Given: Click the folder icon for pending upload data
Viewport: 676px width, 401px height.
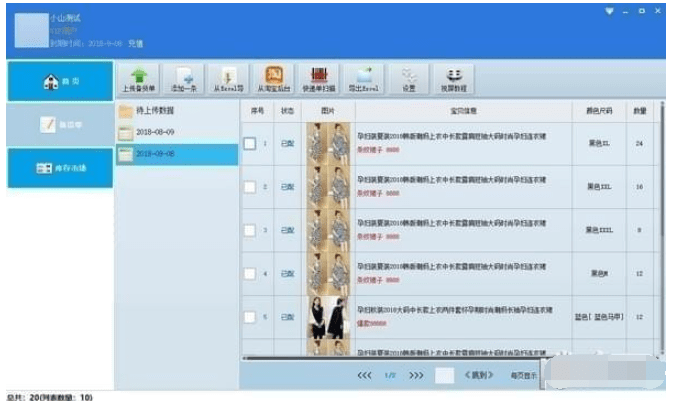Looking at the screenshot, I should 125,111.
